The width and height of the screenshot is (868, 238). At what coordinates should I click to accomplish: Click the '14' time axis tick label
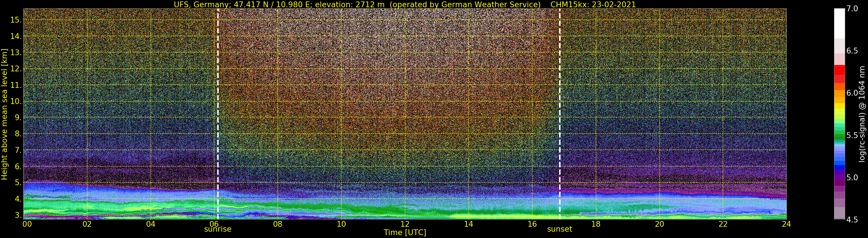tap(468, 224)
